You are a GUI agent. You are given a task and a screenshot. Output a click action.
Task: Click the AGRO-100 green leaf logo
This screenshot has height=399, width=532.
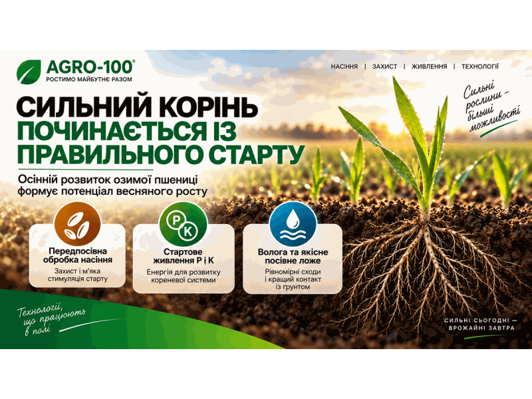tap(29, 72)
